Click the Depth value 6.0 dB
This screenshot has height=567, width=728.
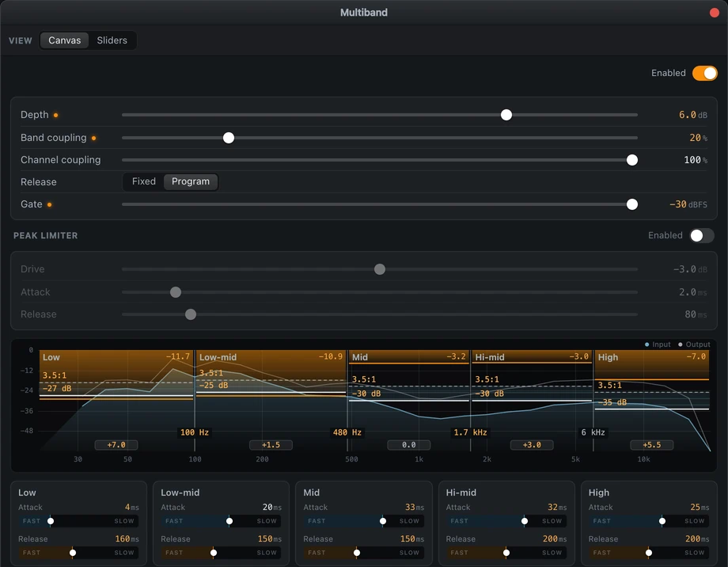[x=692, y=115]
